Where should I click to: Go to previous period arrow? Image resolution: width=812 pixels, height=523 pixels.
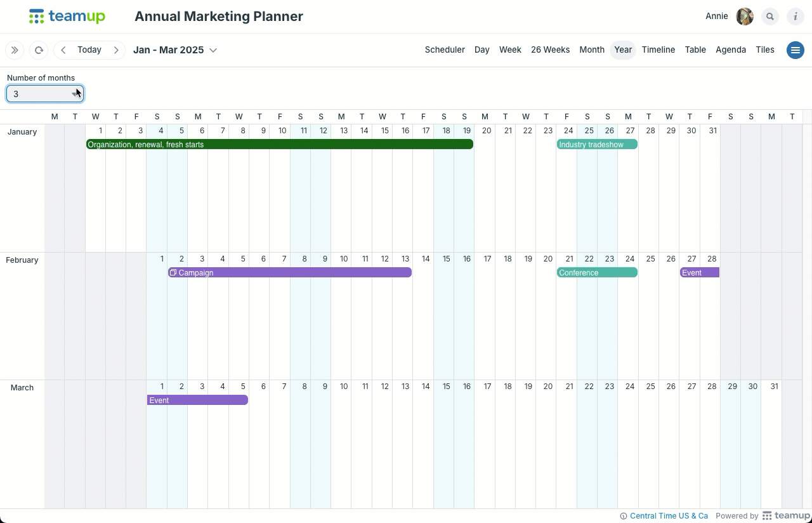[63, 50]
